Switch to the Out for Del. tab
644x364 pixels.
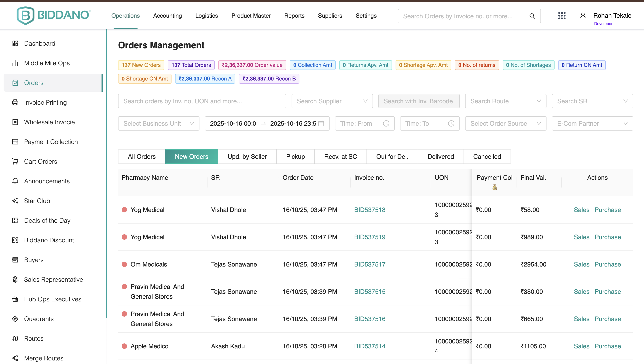tap(392, 157)
